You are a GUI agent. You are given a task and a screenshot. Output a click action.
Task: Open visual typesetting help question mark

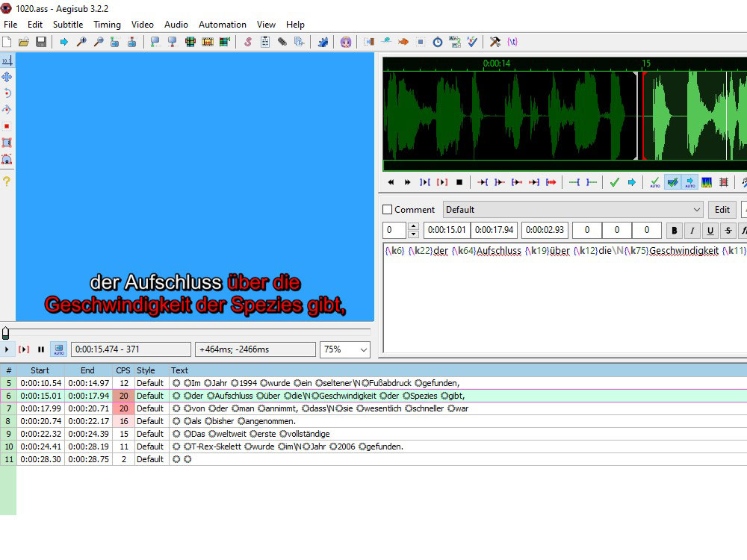tap(7, 181)
